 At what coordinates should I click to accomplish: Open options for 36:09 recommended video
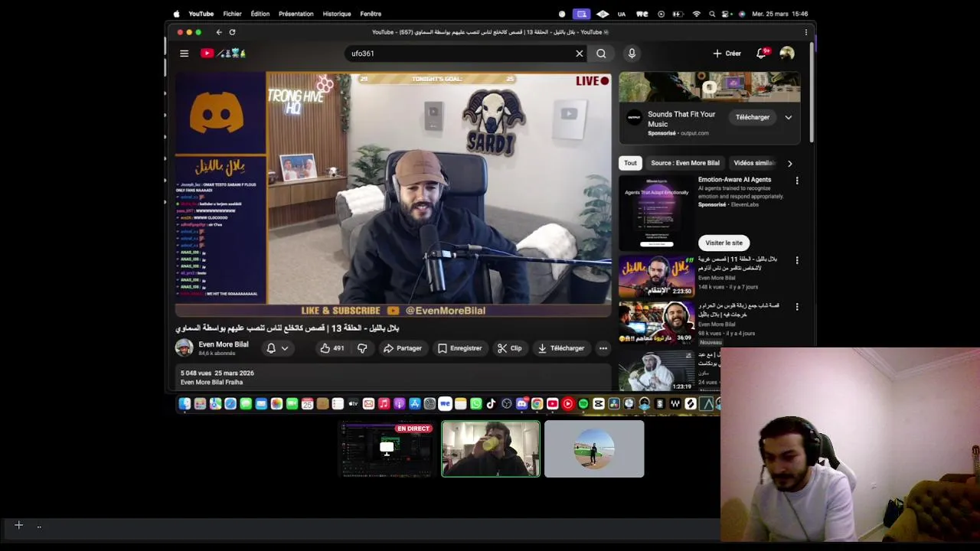point(797,307)
